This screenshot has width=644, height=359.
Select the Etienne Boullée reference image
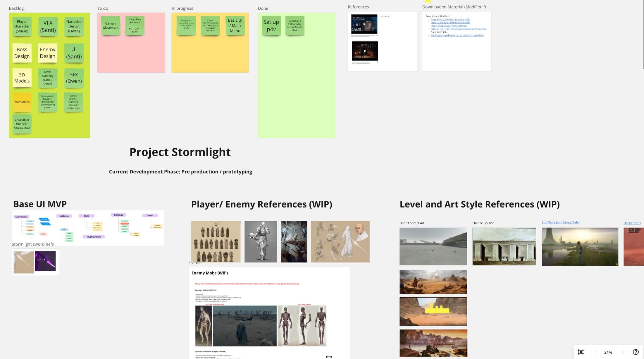(504, 246)
